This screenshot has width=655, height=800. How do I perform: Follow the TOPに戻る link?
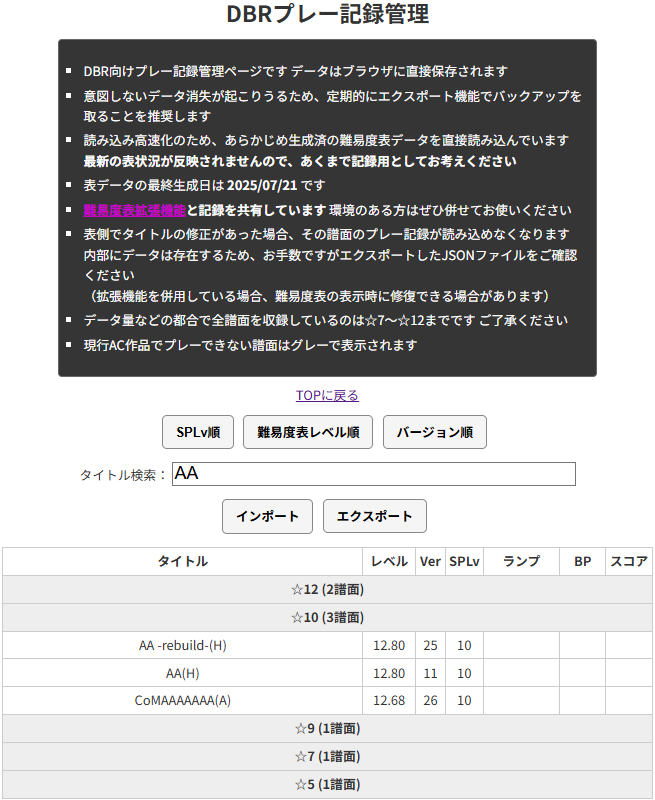(x=328, y=395)
